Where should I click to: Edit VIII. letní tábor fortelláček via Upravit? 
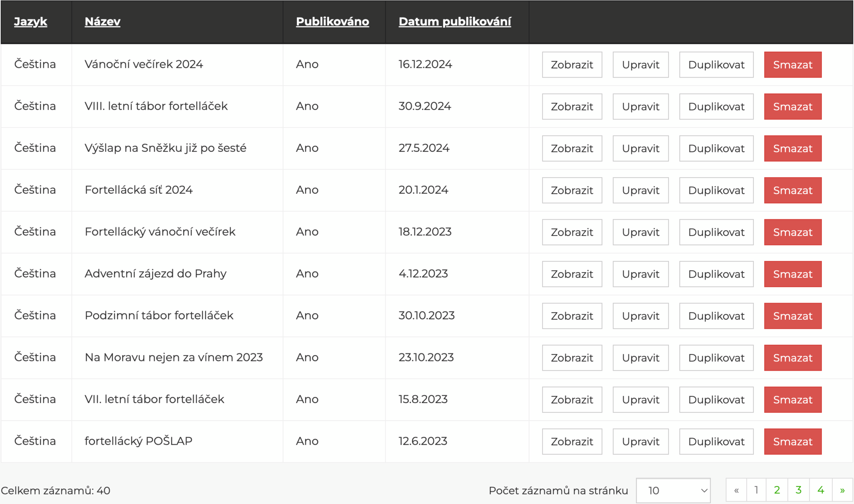[x=640, y=106]
